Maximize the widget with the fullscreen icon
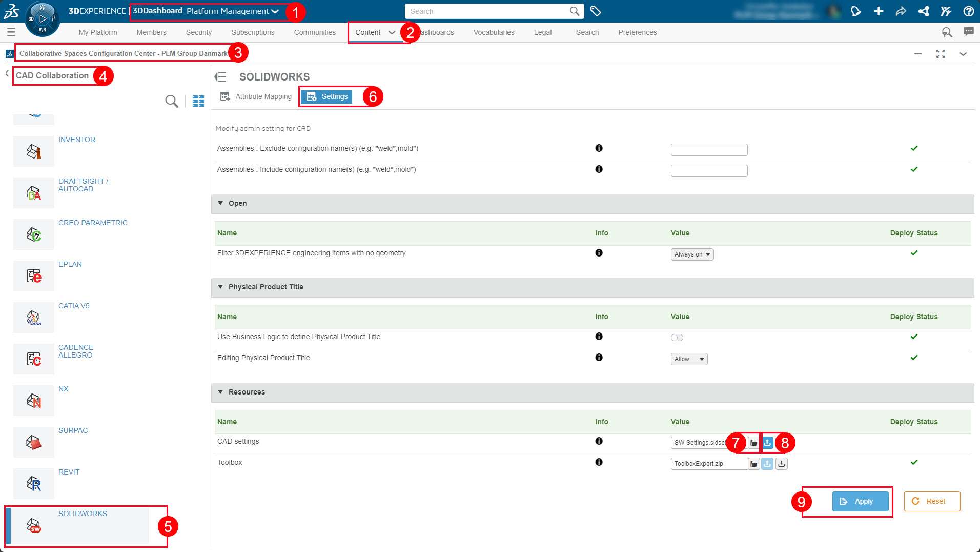This screenshot has width=980, height=552. pos(941,54)
